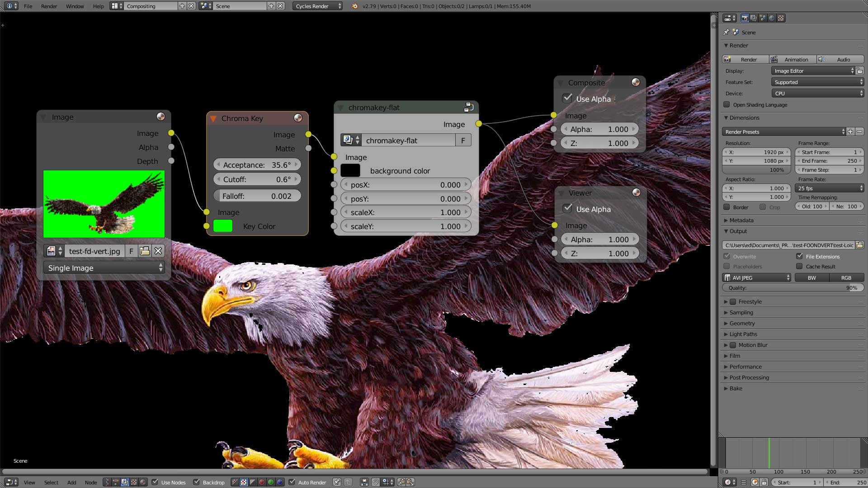
Task: Open the 25 fps frame rate dropdown
Action: click(829, 188)
